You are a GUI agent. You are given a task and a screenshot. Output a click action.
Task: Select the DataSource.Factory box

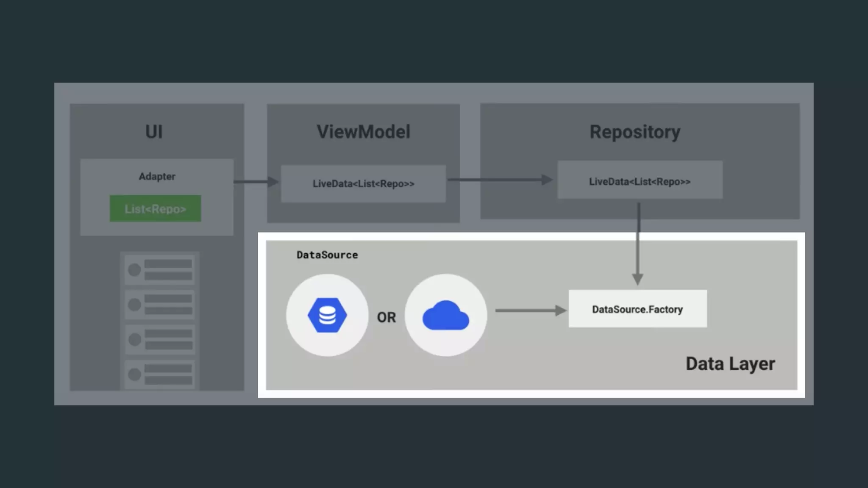tap(637, 309)
